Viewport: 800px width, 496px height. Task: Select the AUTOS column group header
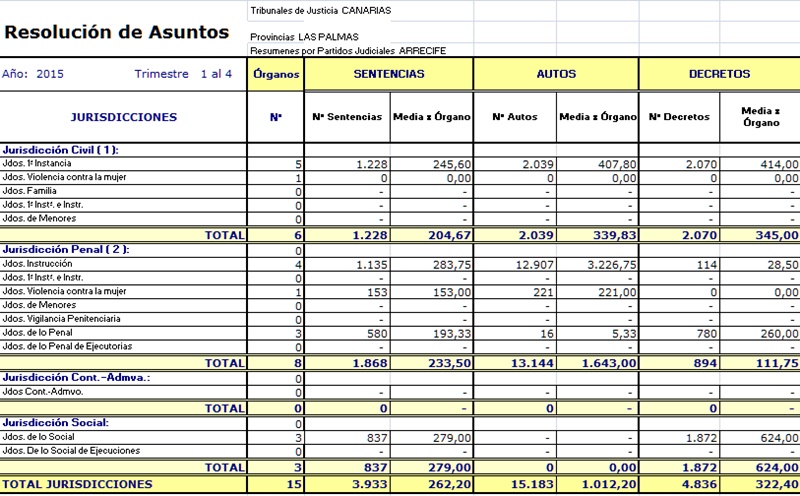tap(555, 74)
